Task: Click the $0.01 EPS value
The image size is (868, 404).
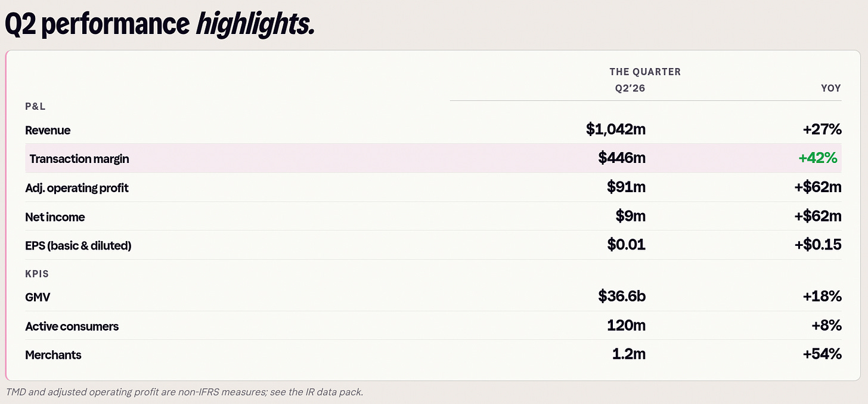Action: click(626, 245)
